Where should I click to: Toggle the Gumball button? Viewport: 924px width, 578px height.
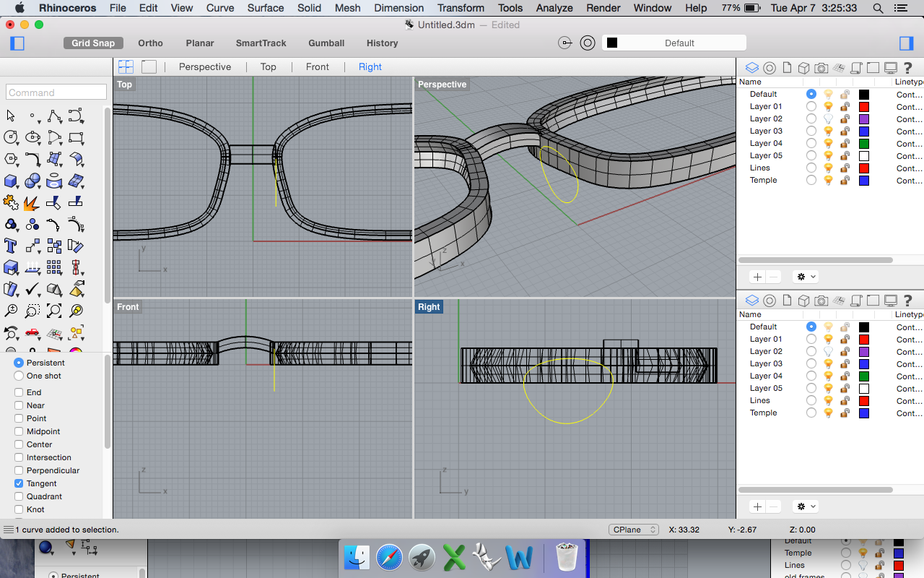pyautogui.click(x=326, y=43)
